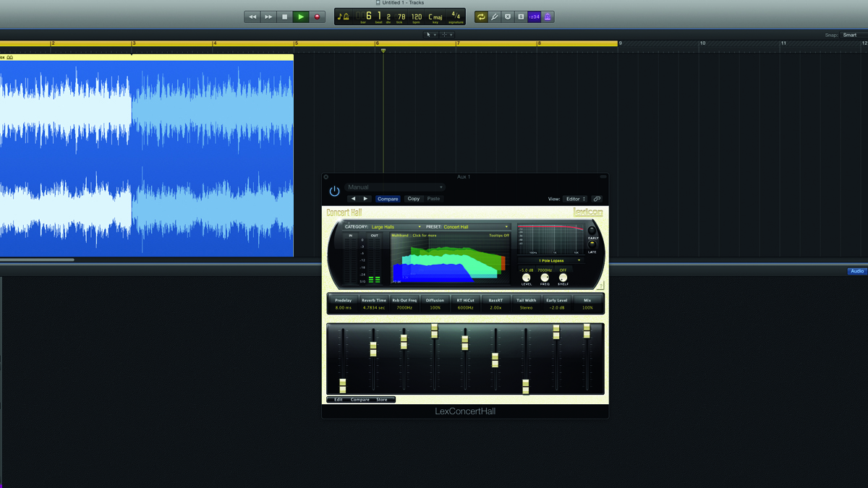Toggle the purple Metronome click button
The image size is (868, 488).
[548, 17]
